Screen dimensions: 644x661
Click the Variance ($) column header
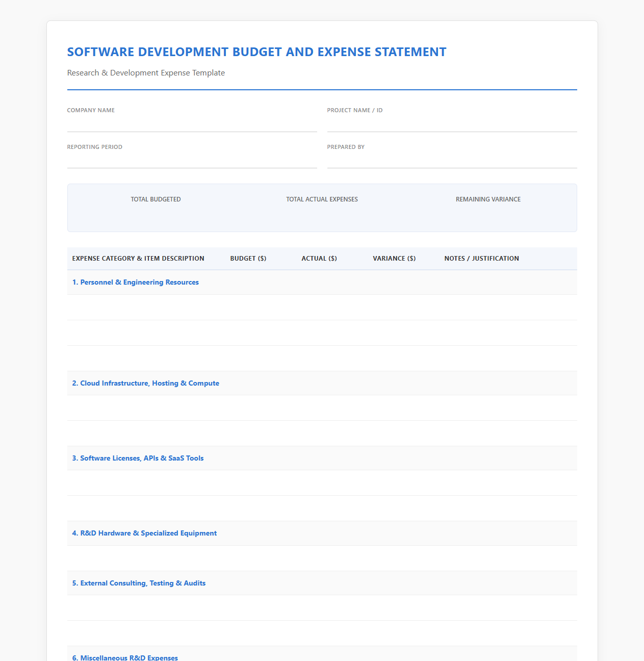click(x=394, y=259)
